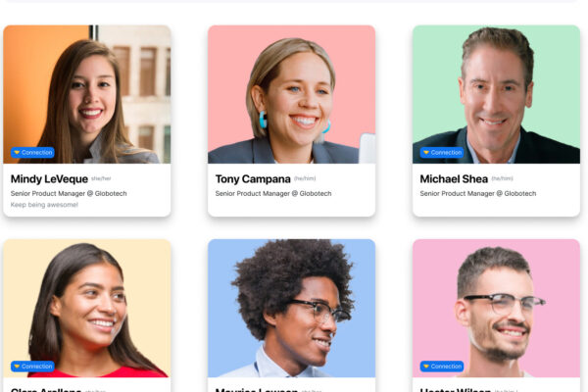Click Connection badge on pink-background man's photo
The height and width of the screenshot is (392, 588).
pos(442,367)
